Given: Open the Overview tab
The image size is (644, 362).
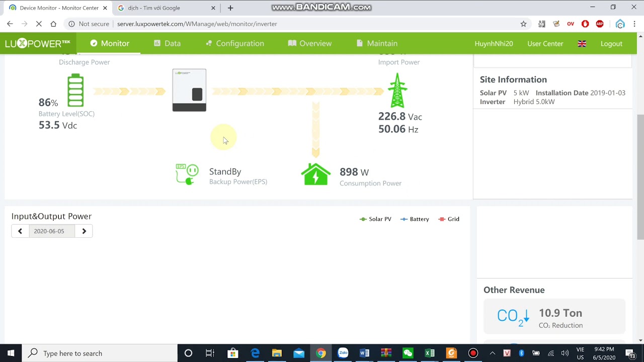Looking at the screenshot, I should (x=309, y=43).
